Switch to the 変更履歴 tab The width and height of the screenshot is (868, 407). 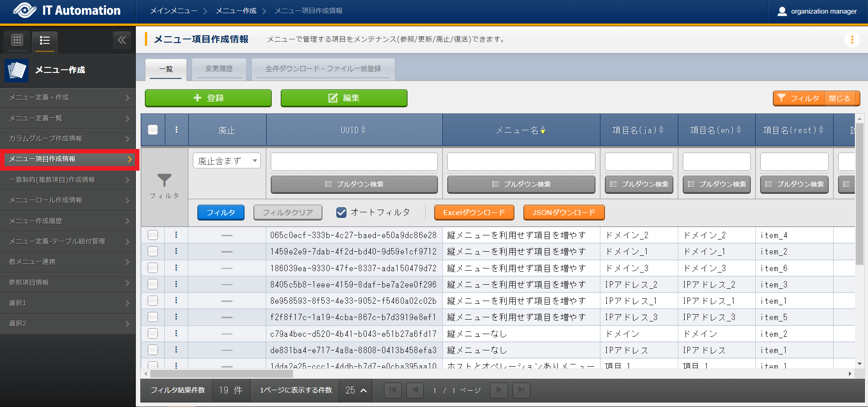tap(219, 69)
